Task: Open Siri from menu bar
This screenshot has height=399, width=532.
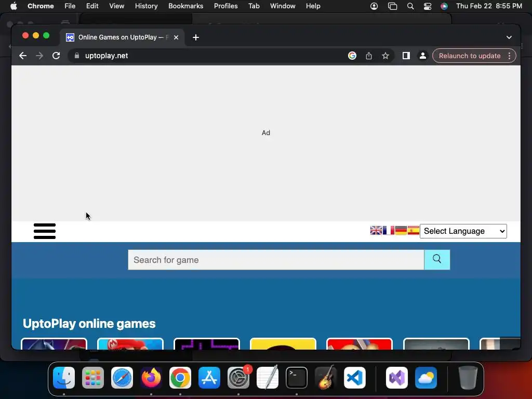Action: click(444, 6)
